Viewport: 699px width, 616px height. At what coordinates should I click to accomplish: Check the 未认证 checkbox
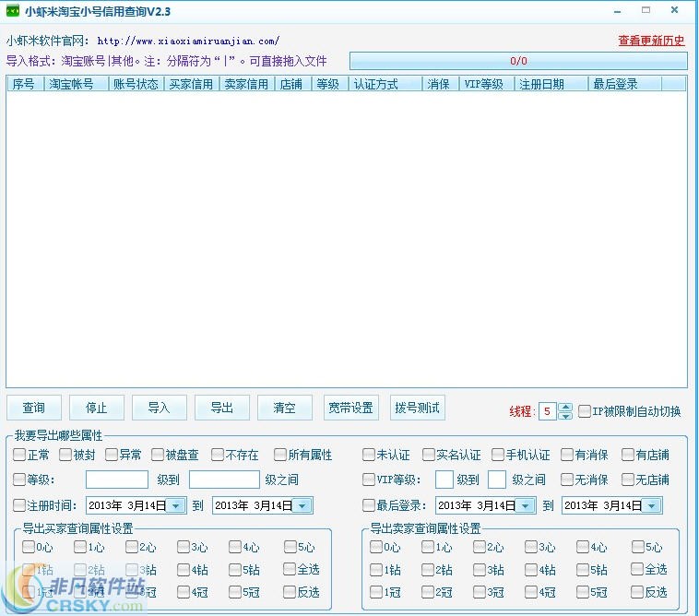[x=369, y=455]
